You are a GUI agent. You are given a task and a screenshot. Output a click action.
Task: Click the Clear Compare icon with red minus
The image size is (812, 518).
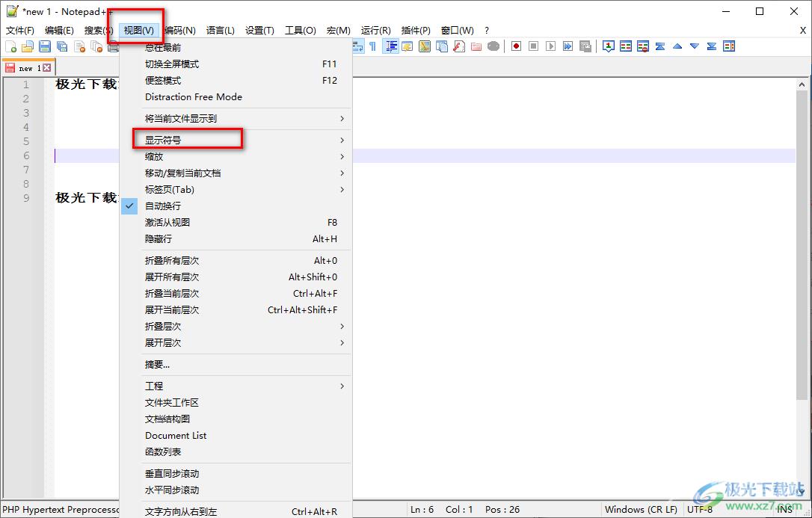pyautogui.click(x=643, y=46)
